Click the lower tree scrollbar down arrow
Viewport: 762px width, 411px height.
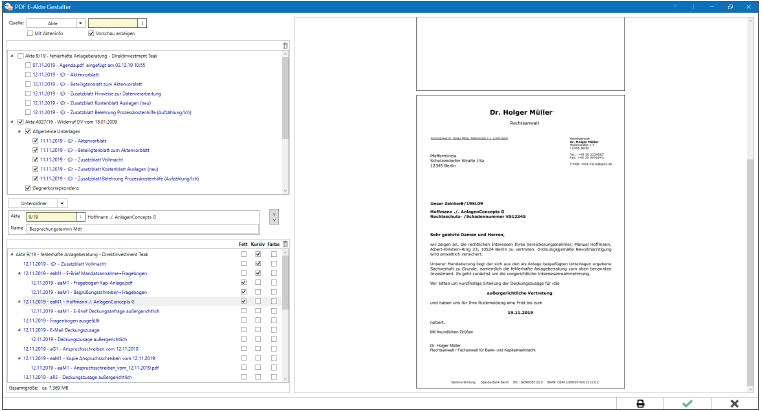(x=285, y=378)
